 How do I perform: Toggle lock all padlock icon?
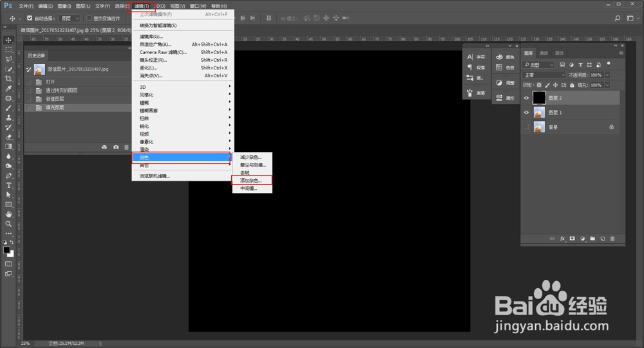pyautogui.click(x=572, y=85)
